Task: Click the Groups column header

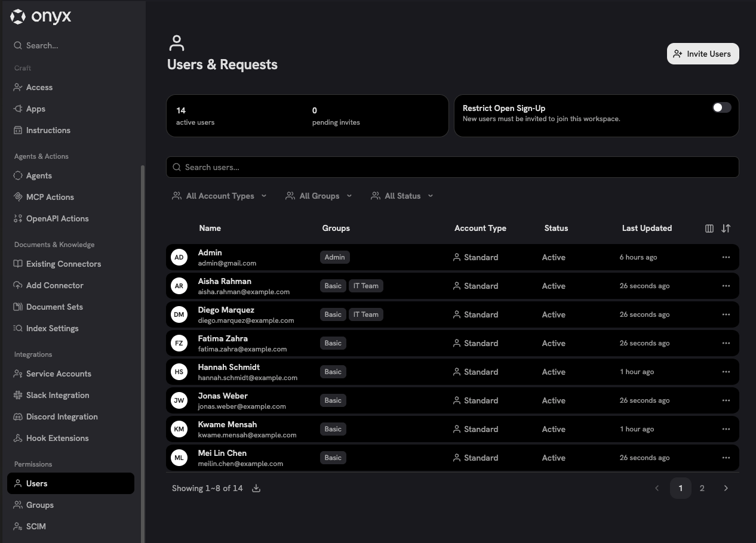Action: (x=336, y=228)
